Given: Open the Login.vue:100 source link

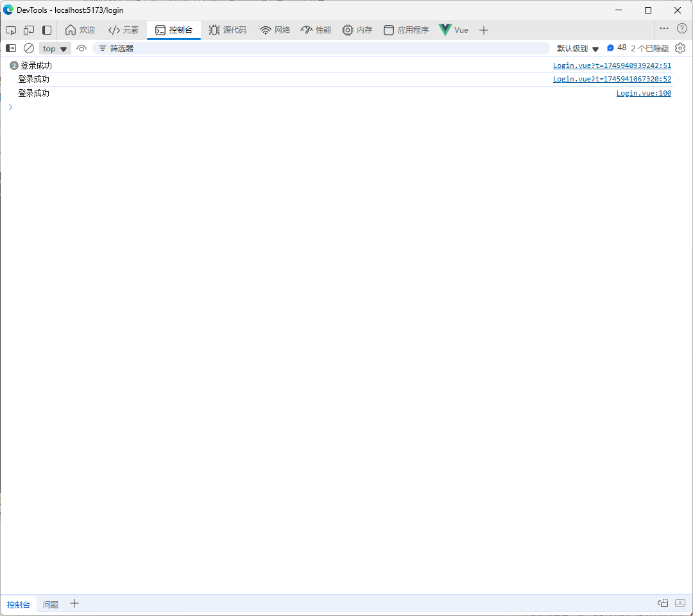Looking at the screenshot, I should pyautogui.click(x=644, y=92).
